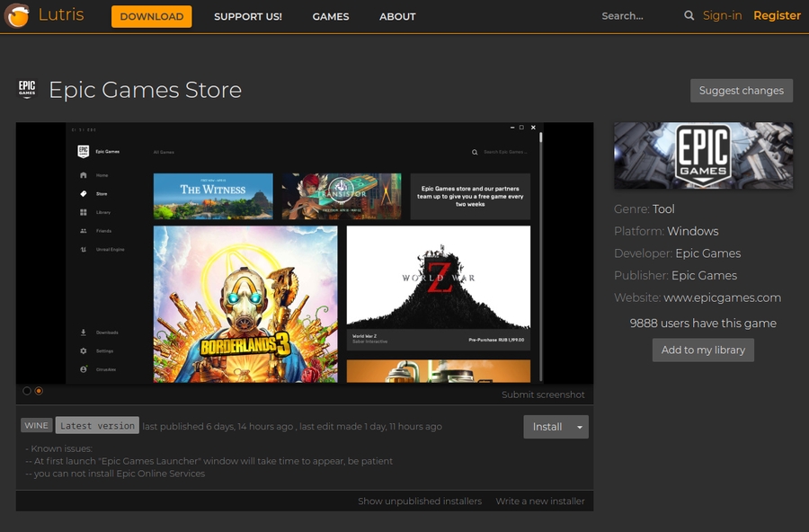
Task: Click the orange Download button
Action: (151, 16)
